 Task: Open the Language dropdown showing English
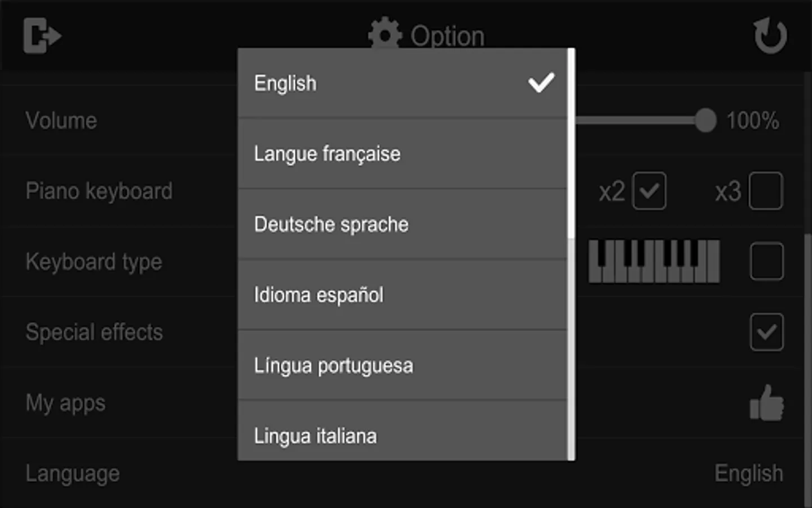tap(748, 473)
